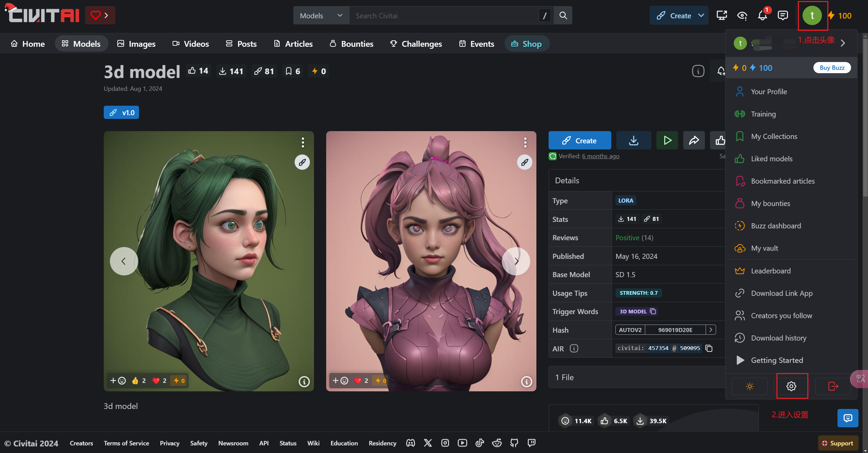Open Buzz dashboard menu item
Image resolution: width=868 pixels, height=453 pixels.
[776, 226]
